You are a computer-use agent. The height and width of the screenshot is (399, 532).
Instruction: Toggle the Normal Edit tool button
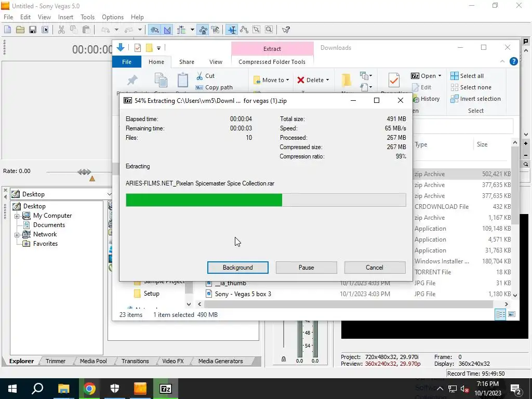coord(232,30)
